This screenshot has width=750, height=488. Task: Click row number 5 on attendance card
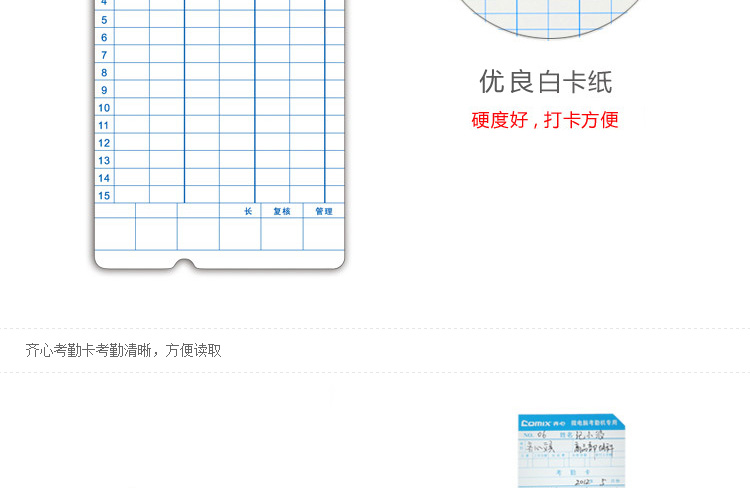click(x=104, y=20)
